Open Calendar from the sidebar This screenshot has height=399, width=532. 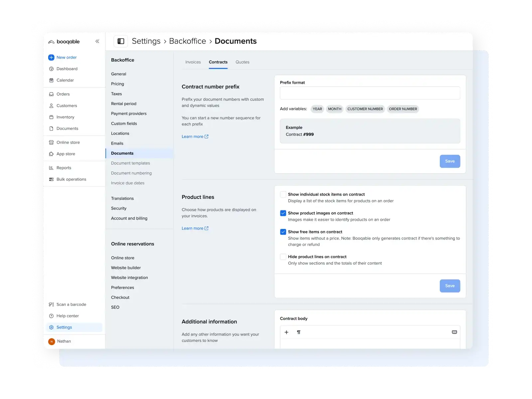coord(65,80)
